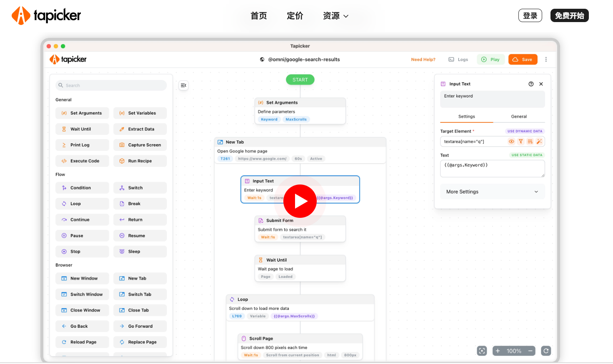613x364 pixels.
Task: Collapse the sidebar with toggle icon
Action: coord(183,85)
